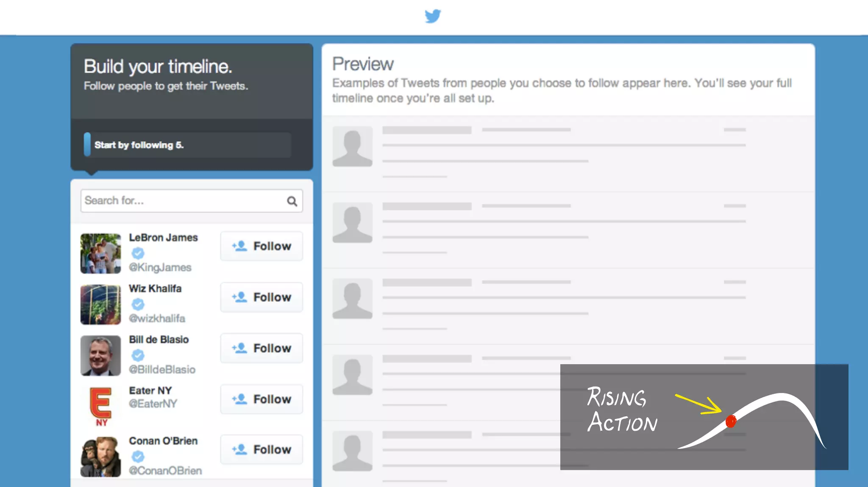
Task: Click the search magnifier icon
Action: pos(292,201)
